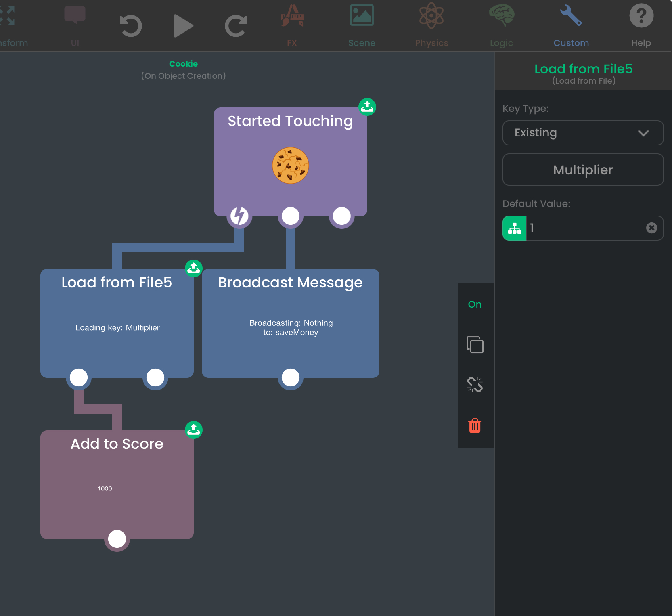The image size is (672, 616).
Task: Click the Cookie object name label
Action: pyautogui.click(x=183, y=64)
